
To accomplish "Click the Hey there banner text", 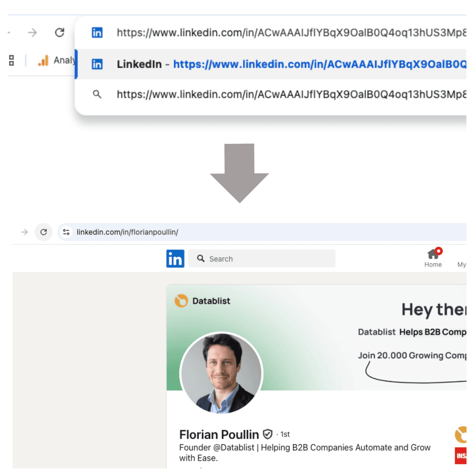I will (x=434, y=309).
